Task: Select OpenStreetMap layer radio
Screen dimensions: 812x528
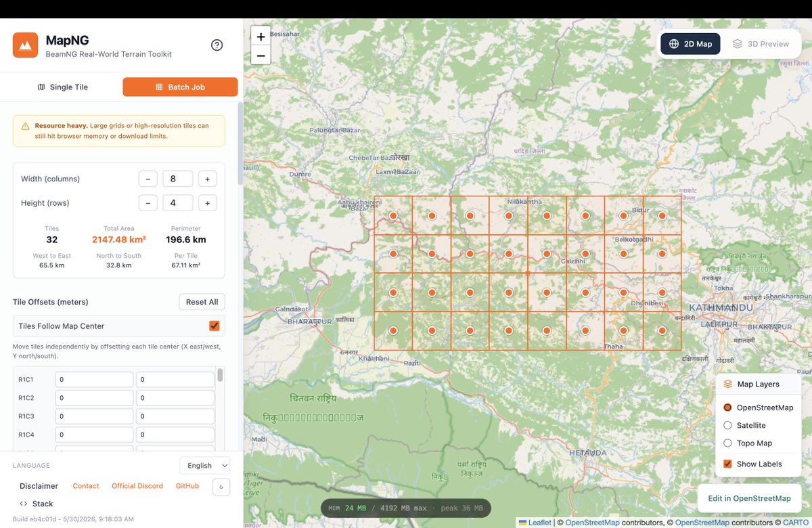Action: 728,408
